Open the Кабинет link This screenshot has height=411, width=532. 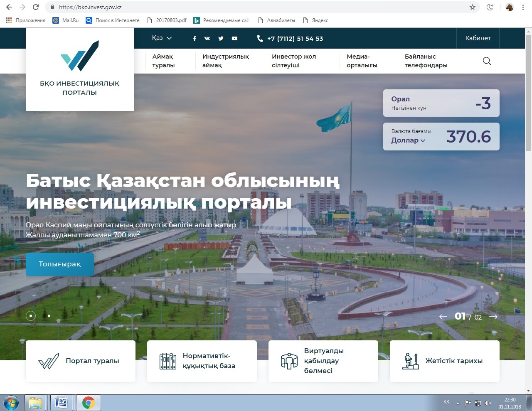[x=478, y=38]
